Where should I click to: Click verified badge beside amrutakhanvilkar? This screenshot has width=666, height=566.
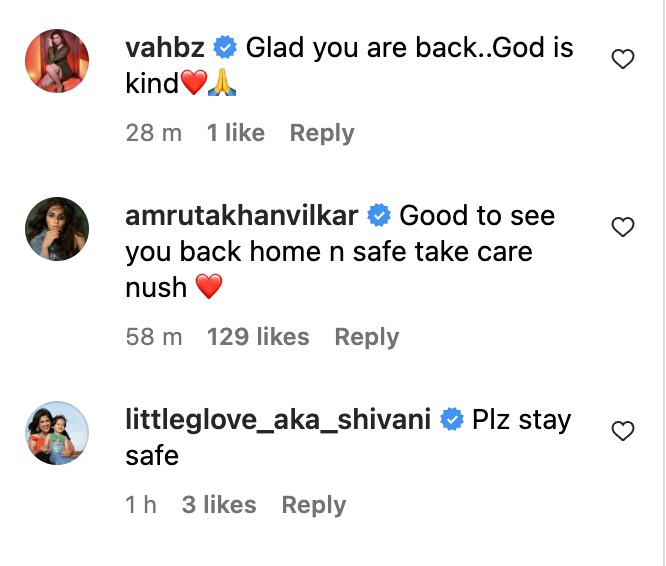click(378, 215)
